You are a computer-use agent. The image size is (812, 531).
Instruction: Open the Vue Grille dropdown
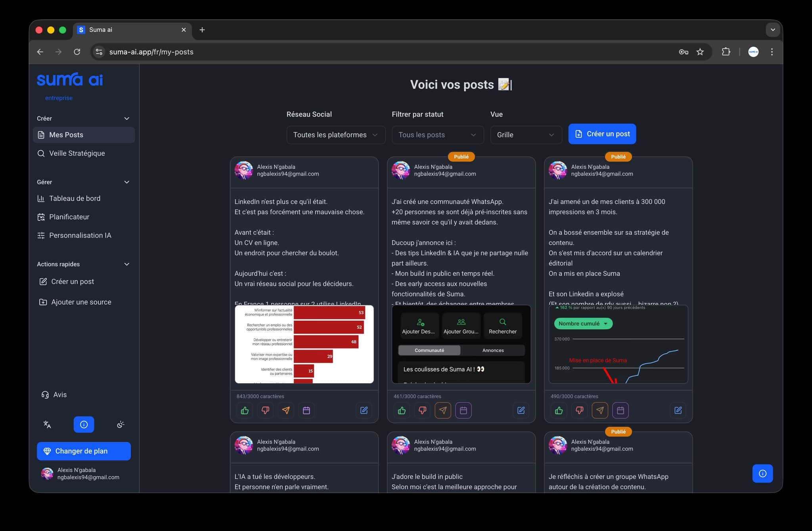(x=525, y=135)
